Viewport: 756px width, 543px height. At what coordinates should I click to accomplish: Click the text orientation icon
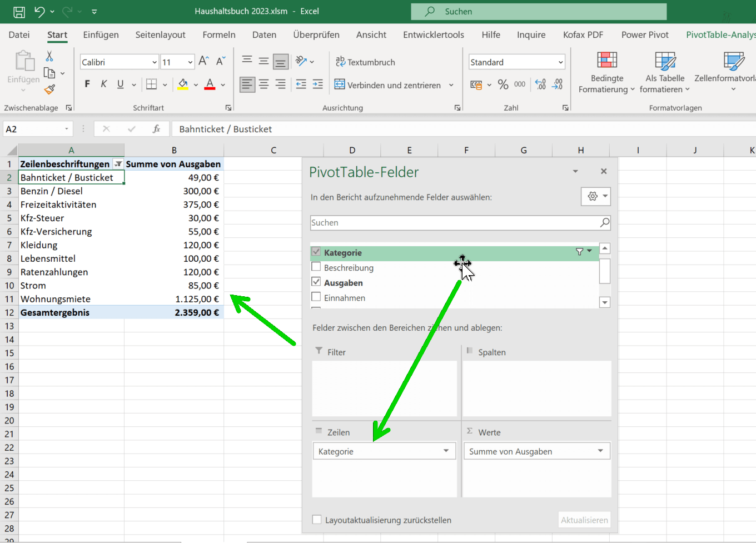(301, 61)
